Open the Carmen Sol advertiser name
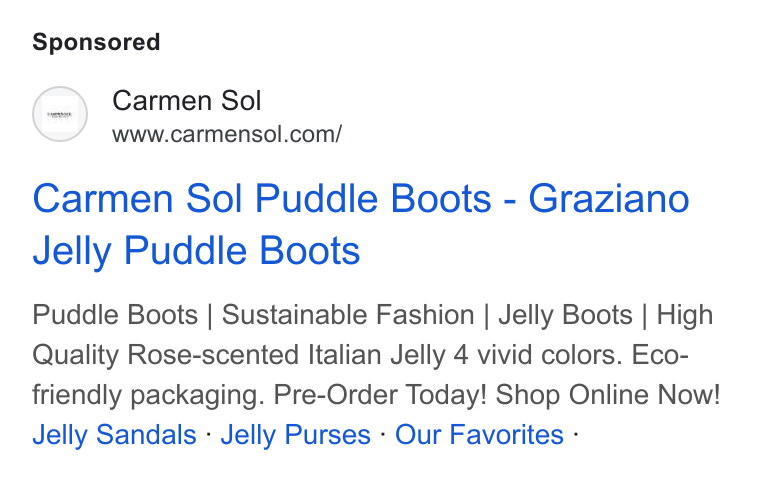The width and height of the screenshot is (760, 478). click(x=187, y=101)
